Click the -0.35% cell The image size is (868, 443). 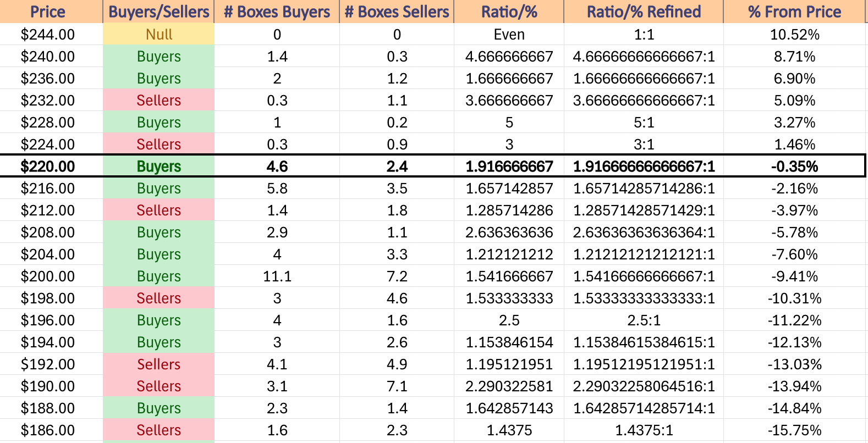[795, 167]
